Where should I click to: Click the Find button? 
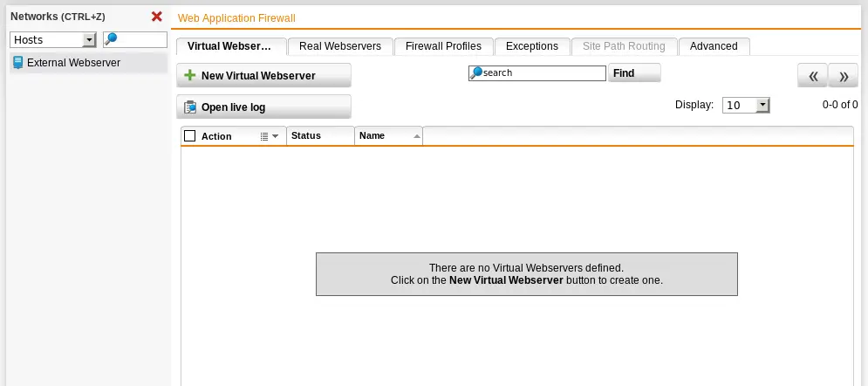pyautogui.click(x=634, y=73)
